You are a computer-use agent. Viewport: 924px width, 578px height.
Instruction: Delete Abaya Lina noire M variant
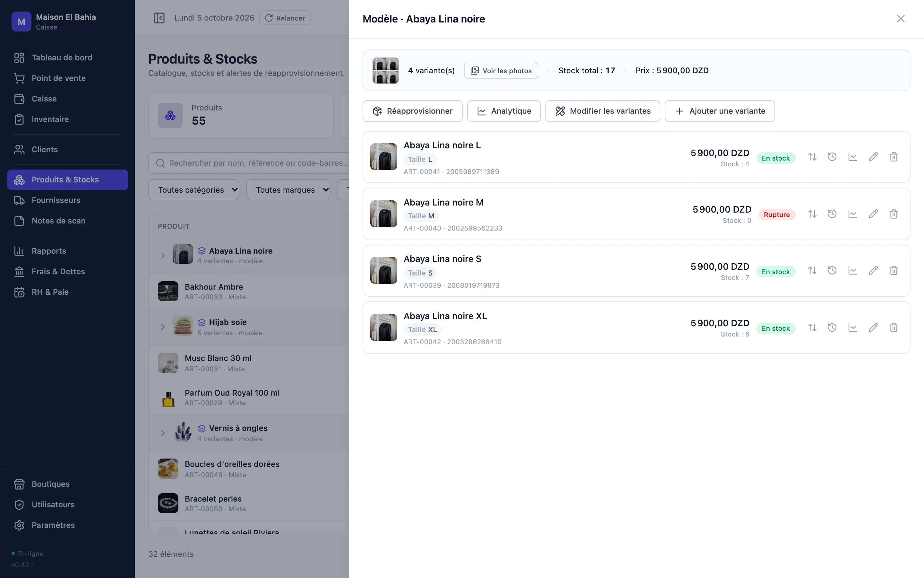click(x=894, y=214)
